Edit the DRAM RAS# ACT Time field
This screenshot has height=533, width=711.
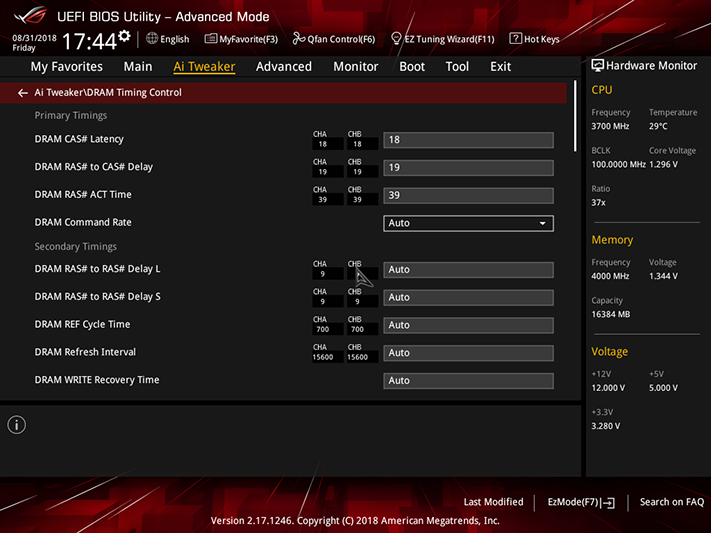click(468, 196)
